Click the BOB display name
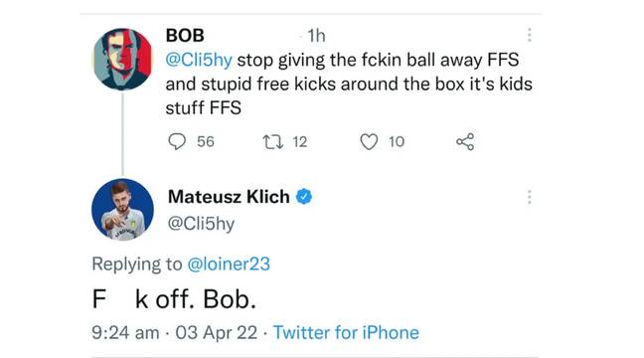The image size is (644, 358). click(185, 36)
